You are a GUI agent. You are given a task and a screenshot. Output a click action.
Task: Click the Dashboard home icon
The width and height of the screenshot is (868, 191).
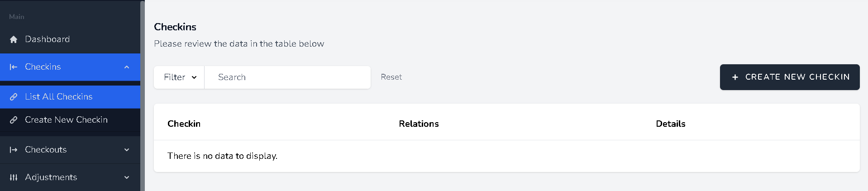(x=14, y=39)
